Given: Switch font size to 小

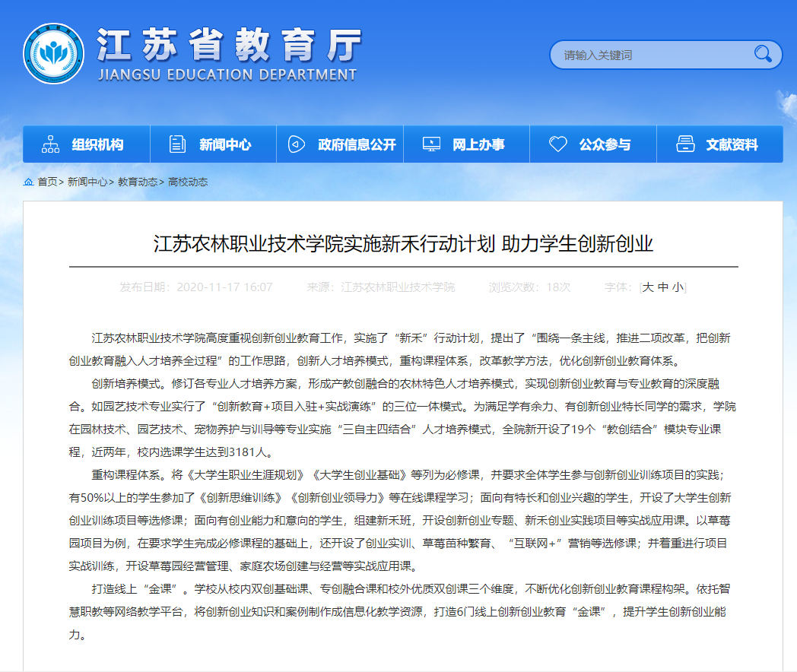Looking at the screenshot, I should pyautogui.click(x=678, y=287).
